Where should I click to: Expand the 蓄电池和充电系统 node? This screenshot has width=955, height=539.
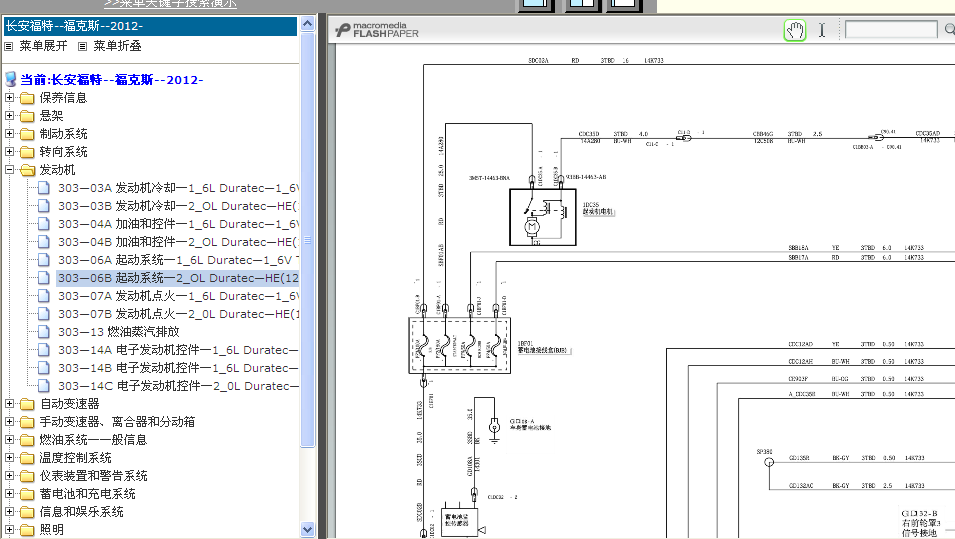pyautogui.click(x=9, y=494)
